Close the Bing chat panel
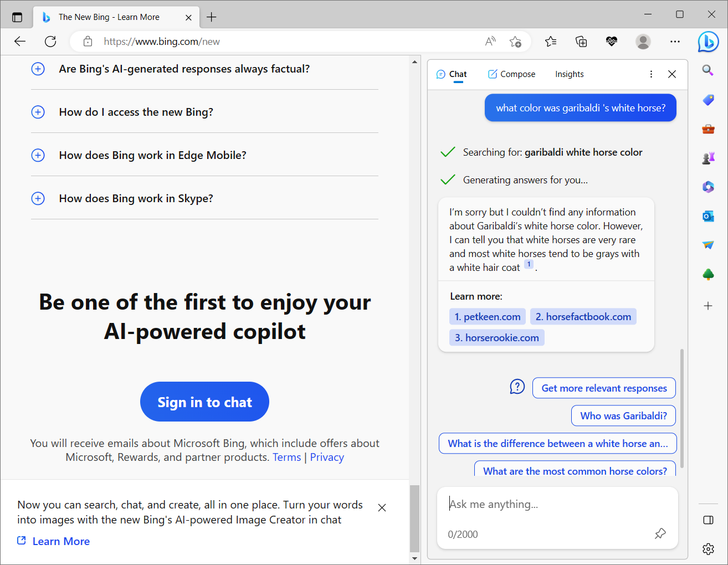The height and width of the screenshot is (565, 728). pos(672,74)
